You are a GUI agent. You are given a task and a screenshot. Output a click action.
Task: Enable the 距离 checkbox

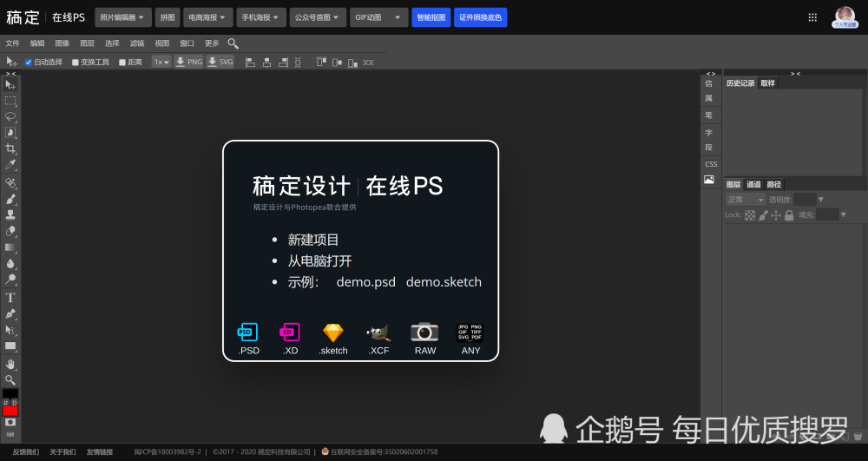point(122,63)
